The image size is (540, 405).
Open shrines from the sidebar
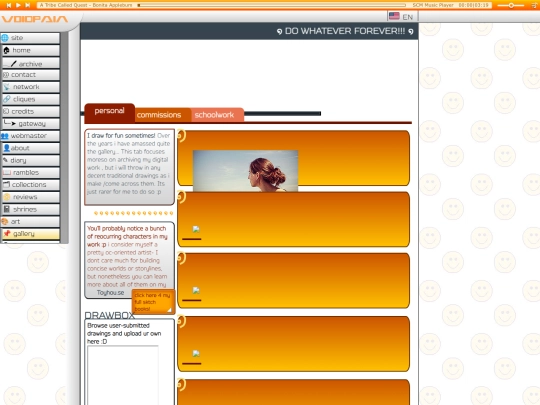(30, 209)
